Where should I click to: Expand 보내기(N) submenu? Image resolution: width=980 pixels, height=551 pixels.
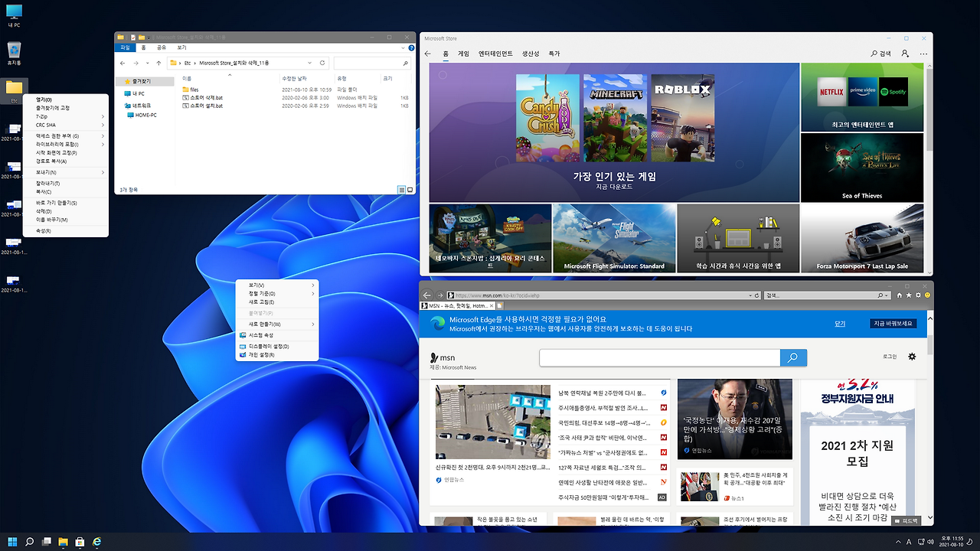(66, 172)
